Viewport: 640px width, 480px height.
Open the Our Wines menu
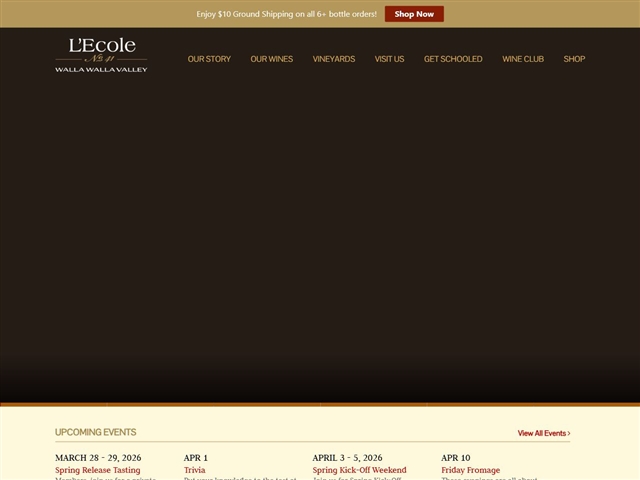[271, 59]
